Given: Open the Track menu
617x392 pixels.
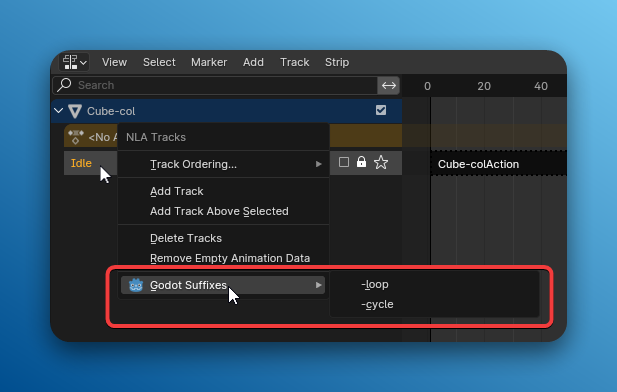Looking at the screenshot, I should click(295, 62).
